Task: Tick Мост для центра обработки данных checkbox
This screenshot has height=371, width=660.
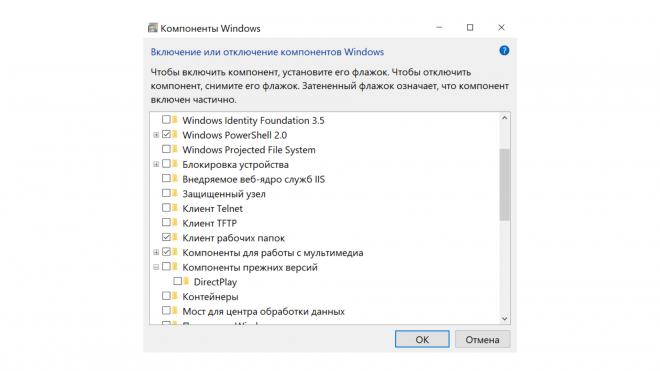Action: tap(166, 310)
